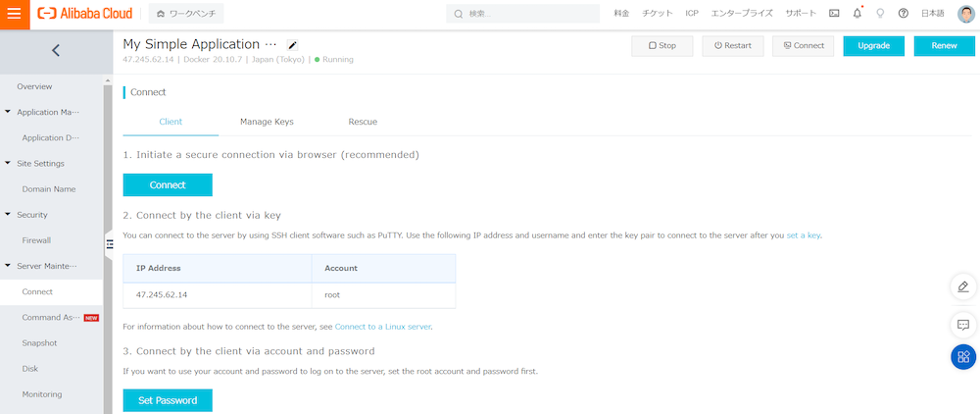Open the help question mark icon

(x=903, y=14)
